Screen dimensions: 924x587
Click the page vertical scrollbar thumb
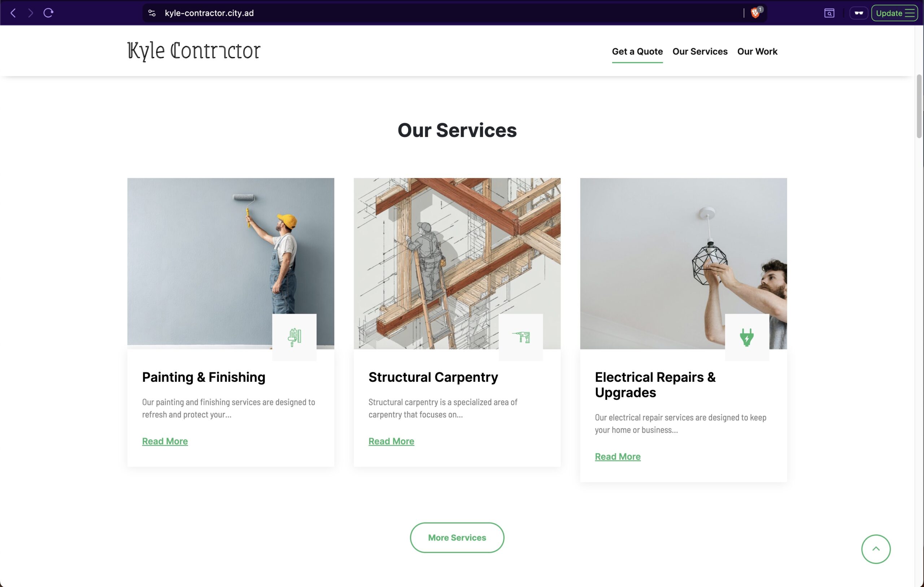[x=919, y=106]
